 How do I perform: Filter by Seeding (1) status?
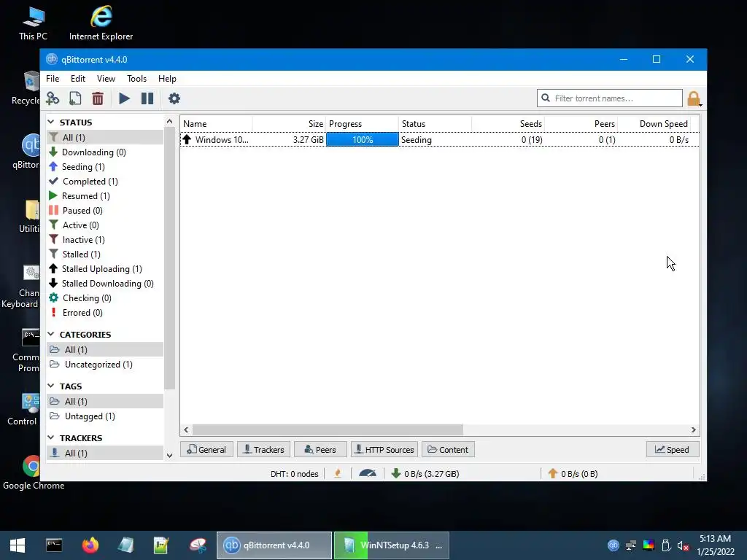click(105, 167)
